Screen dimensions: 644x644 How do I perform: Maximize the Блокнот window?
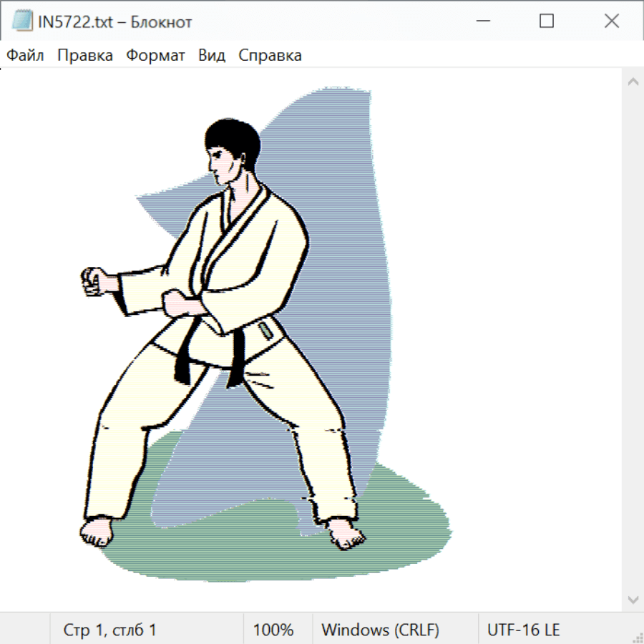point(547,21)
